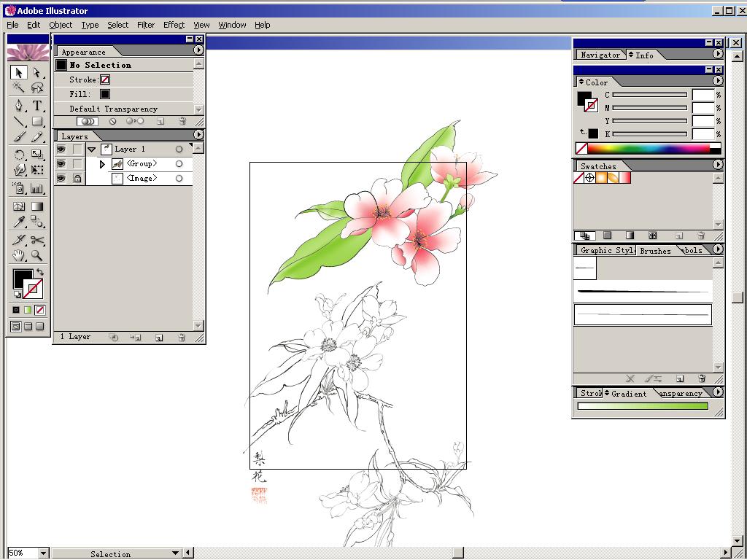This screenshot has height=560, width=747.
Task: Toggle lock box for Group sublayer
Action: [x=77, y=164]
